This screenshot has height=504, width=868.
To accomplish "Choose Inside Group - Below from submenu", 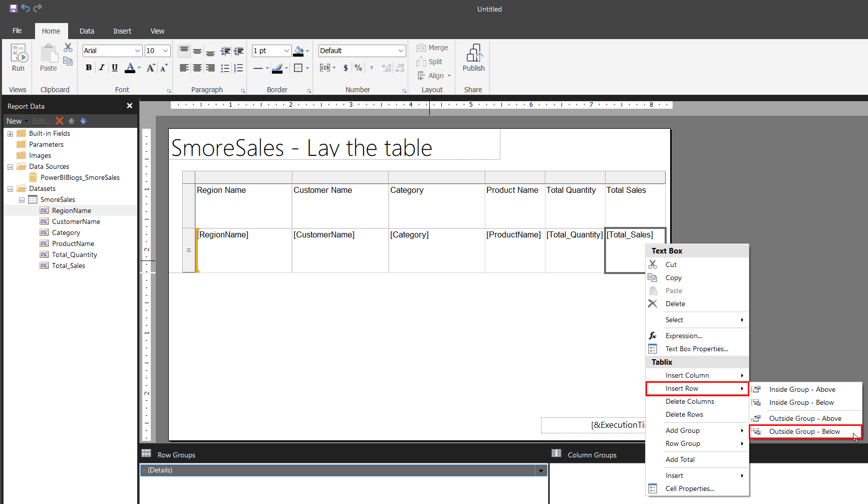I will tap(805, 402).
